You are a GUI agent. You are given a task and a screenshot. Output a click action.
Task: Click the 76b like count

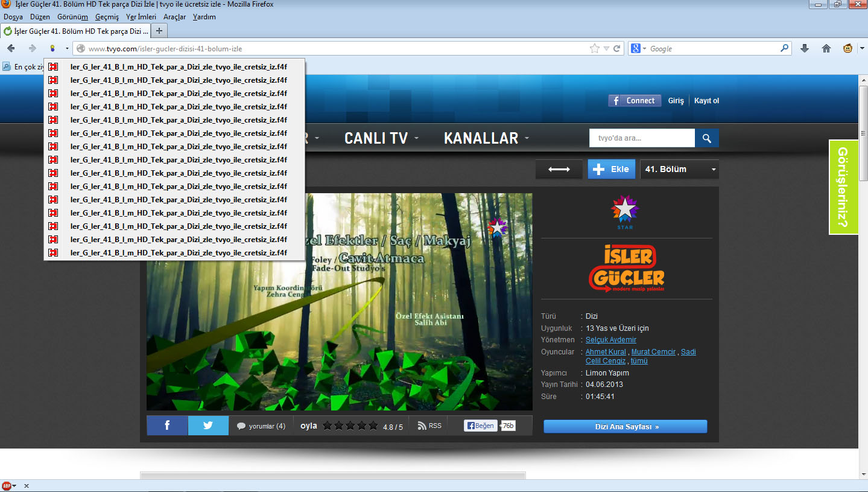pos(508,426)
